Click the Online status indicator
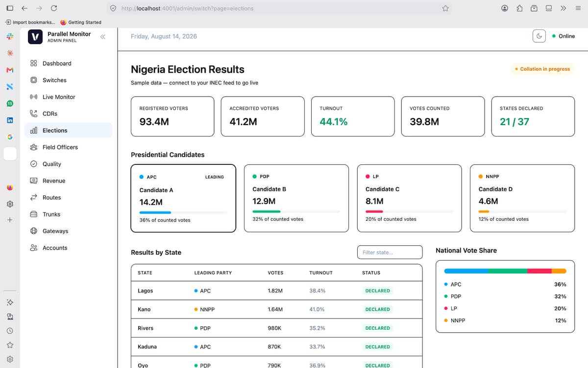This screenshot has height=368, width=588. tap(563, 36)
